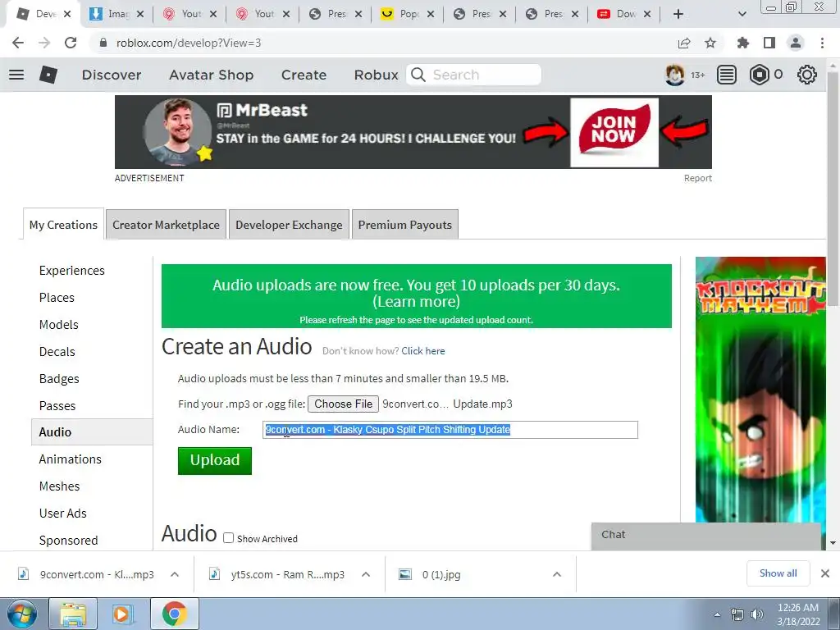The width and height of the screenshot is (840, 630).
Task: Open the browser extensions puzzle icon
Action: [742, 43]
